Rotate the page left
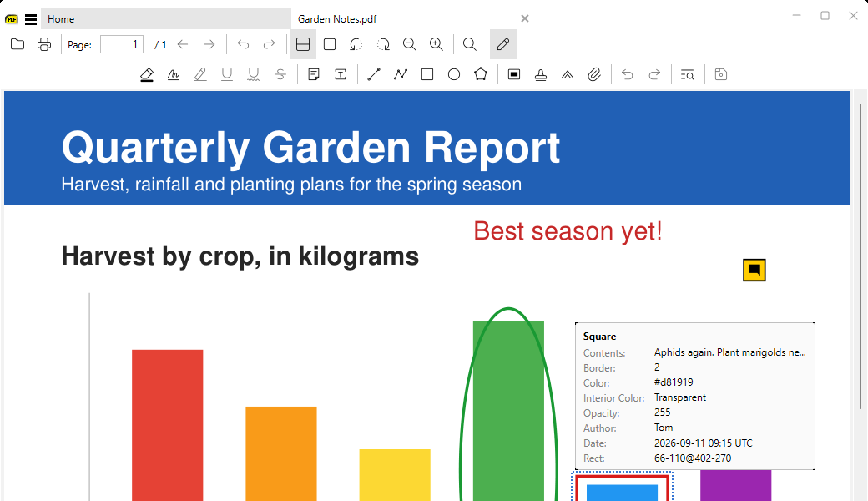Image resolution: width=868 pixels, height=501 pixels. point(356,44)
